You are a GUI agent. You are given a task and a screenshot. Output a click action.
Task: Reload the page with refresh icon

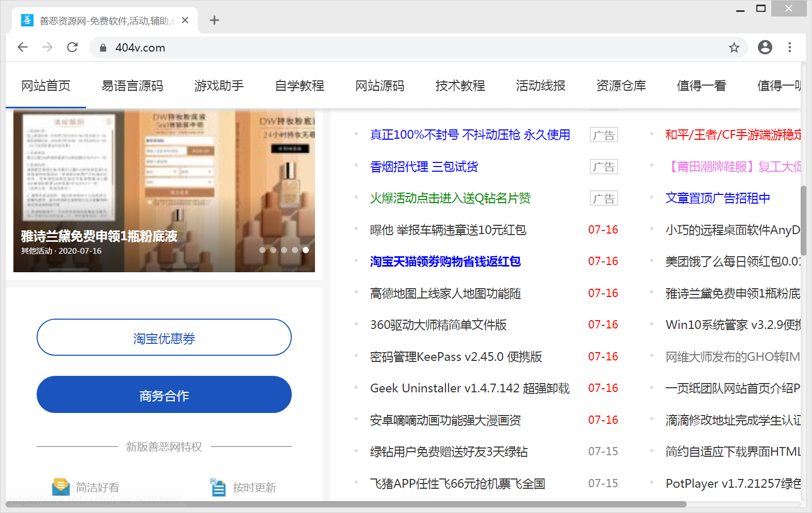73,47
